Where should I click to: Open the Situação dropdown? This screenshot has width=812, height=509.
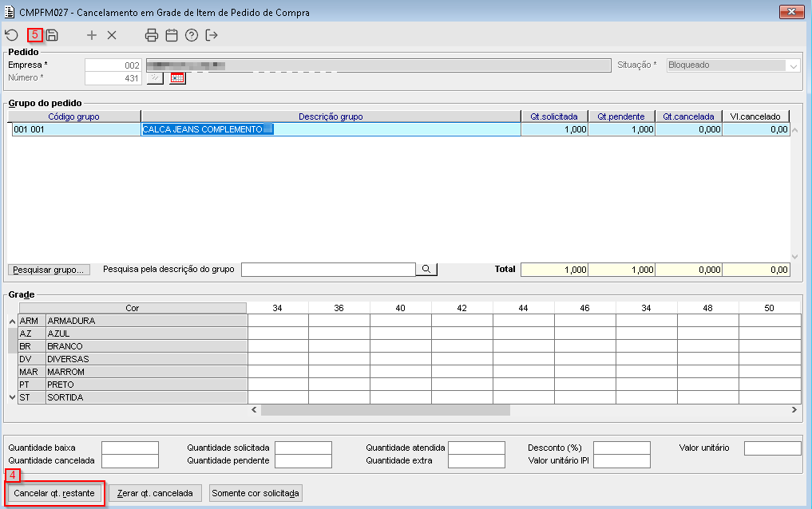coord(794,65)
